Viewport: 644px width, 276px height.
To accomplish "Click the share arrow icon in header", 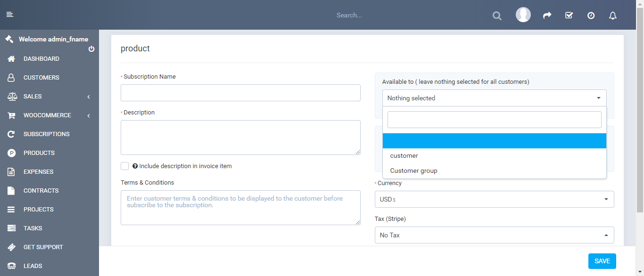I will pos(547,16).
